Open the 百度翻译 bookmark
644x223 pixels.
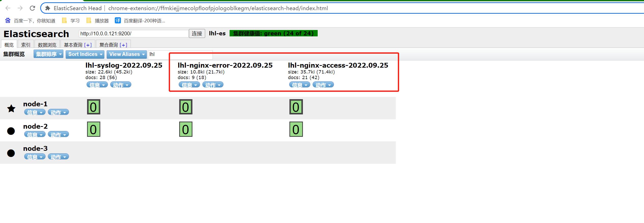click(x=140, y=21)
